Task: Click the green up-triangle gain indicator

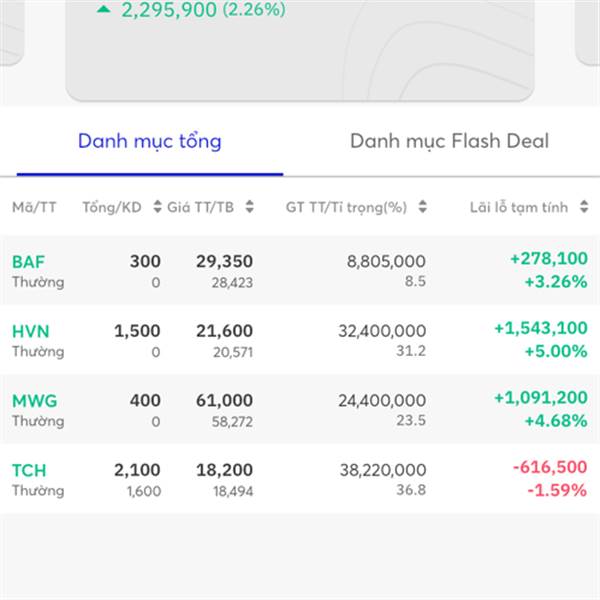Action: coord(104,10)
